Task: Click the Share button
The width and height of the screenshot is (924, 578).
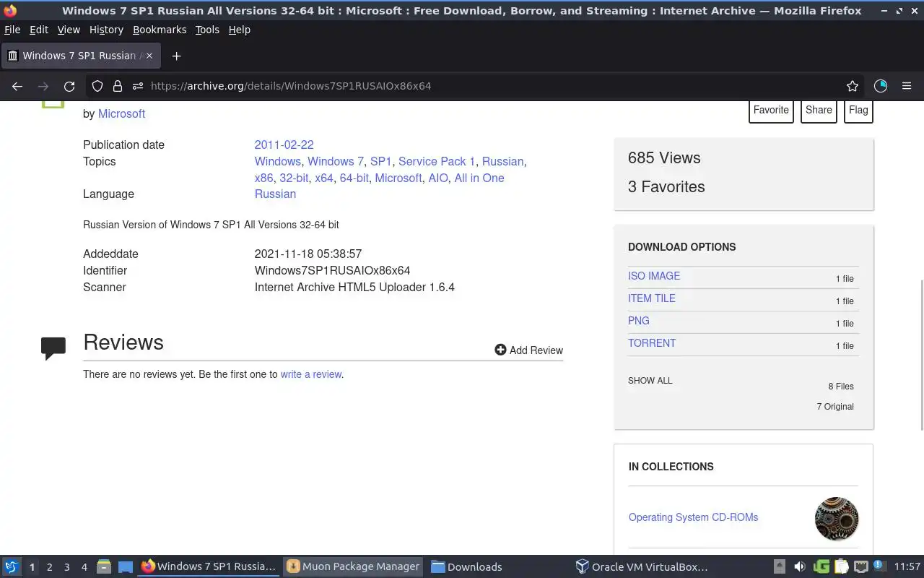Action: tap(819, 111)
